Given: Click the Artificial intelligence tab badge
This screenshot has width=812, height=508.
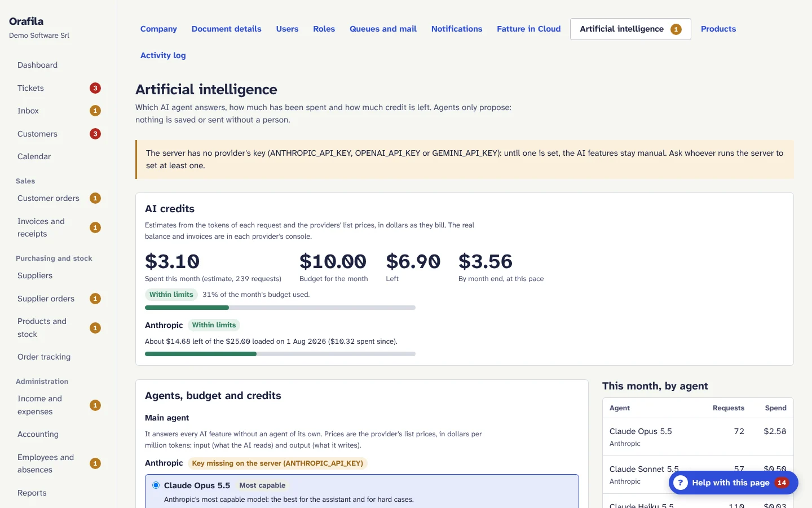Looking at the screenshot, I should click(676, 29).
